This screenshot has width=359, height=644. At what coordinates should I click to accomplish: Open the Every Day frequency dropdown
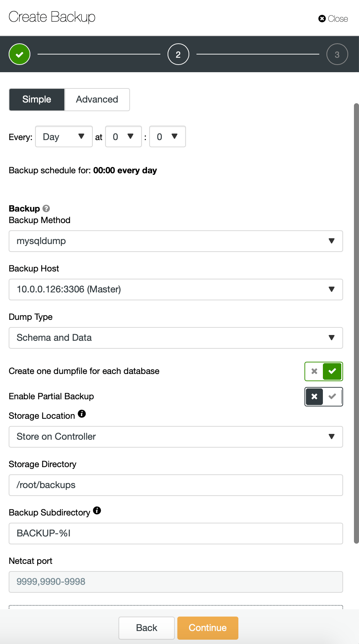64,136
